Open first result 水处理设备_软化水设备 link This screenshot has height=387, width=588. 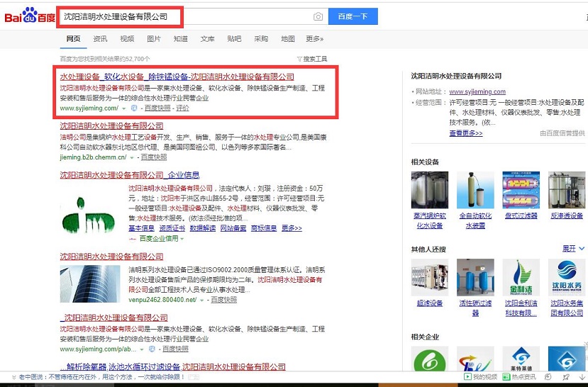(x=177, y=77)
